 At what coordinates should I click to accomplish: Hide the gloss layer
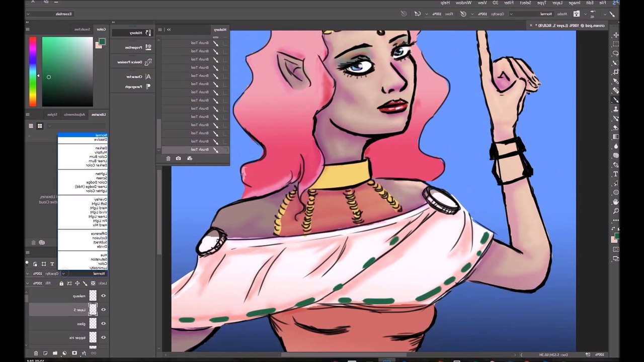click(x=104, y=324)
